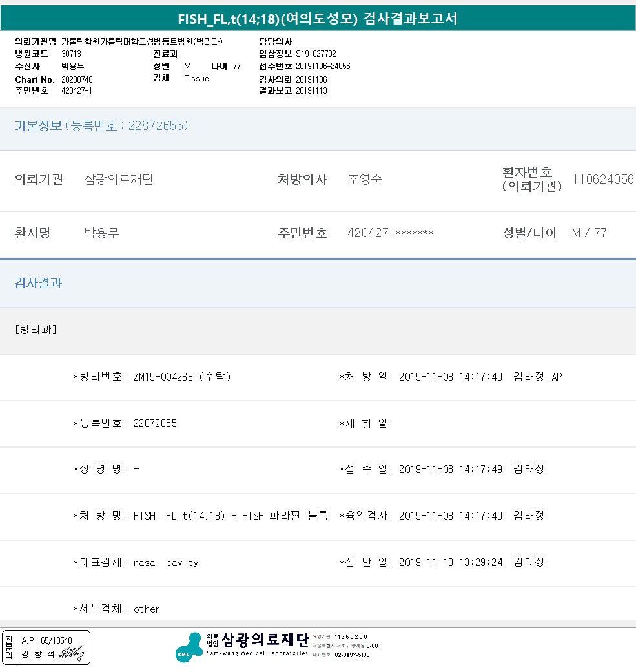Screen dimensions: 636x672
Task: Select the 진단일 2019-11-13 timestamp
Action: click(x=451, y=562)
